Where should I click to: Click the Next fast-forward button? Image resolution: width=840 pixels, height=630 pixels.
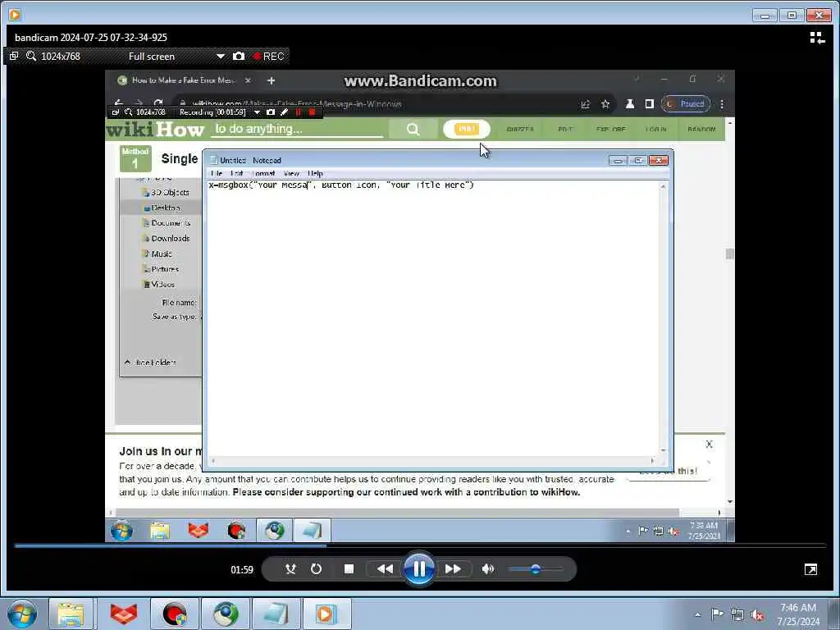453,569
